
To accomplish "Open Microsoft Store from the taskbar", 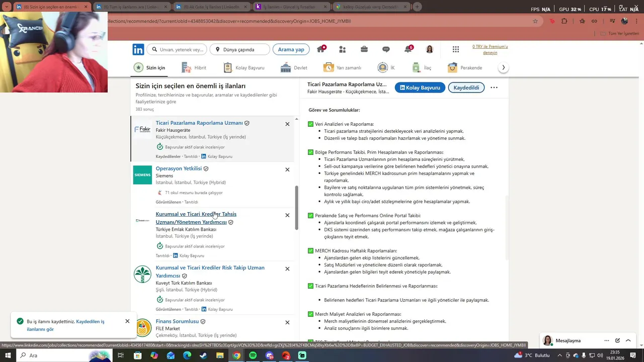I will click(x=137, y=355).
